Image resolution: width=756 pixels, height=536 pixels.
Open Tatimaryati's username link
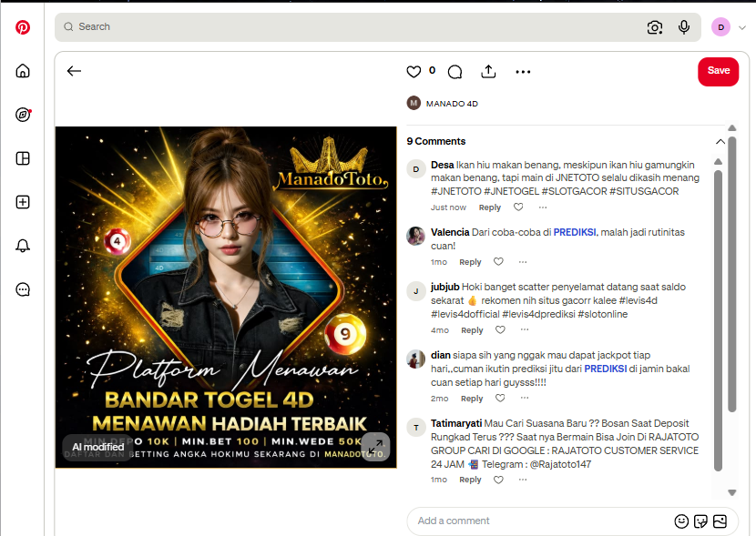point(456,423)
